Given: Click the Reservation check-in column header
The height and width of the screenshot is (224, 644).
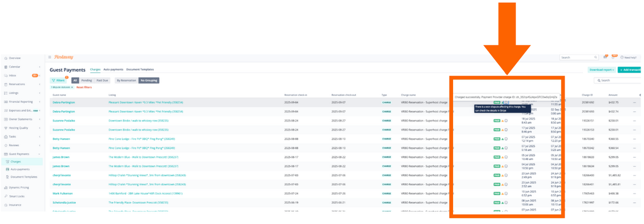Looking at the screenshot, I should [296, 95].
